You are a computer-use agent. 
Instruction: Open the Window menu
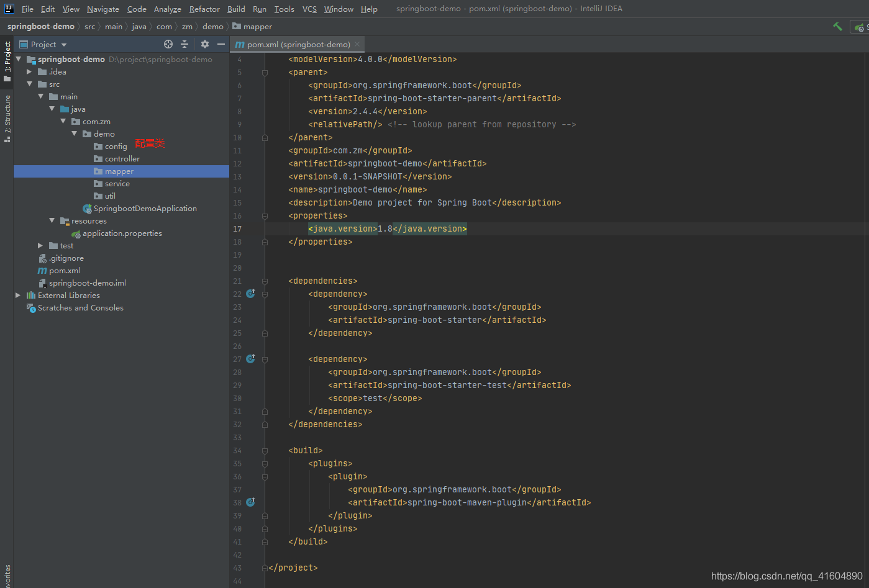coord(339,9)
